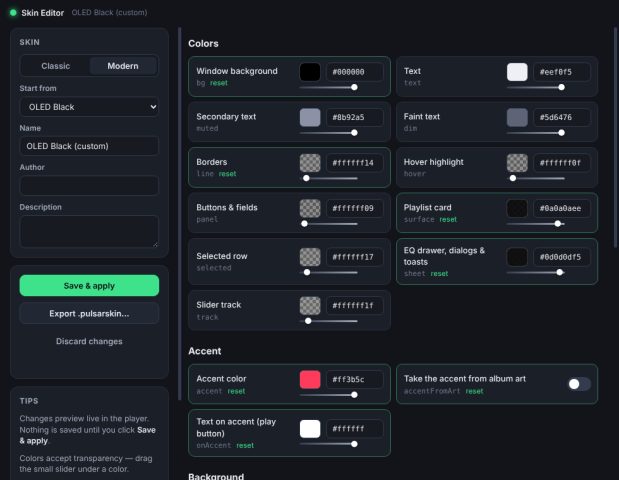Open Borders color swatch
This screenshot has width=619, height=480.
310,163
